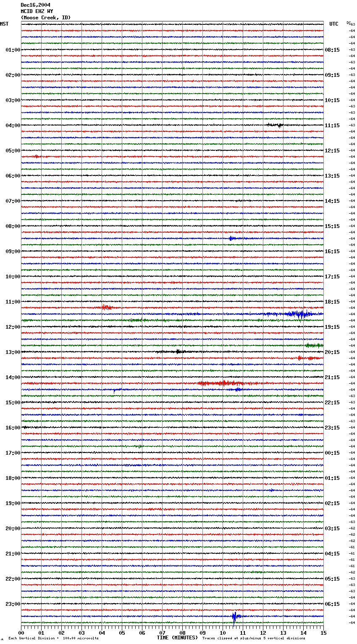Select the 13:00 MST row label
357x644 pixels.
point(13,352)
